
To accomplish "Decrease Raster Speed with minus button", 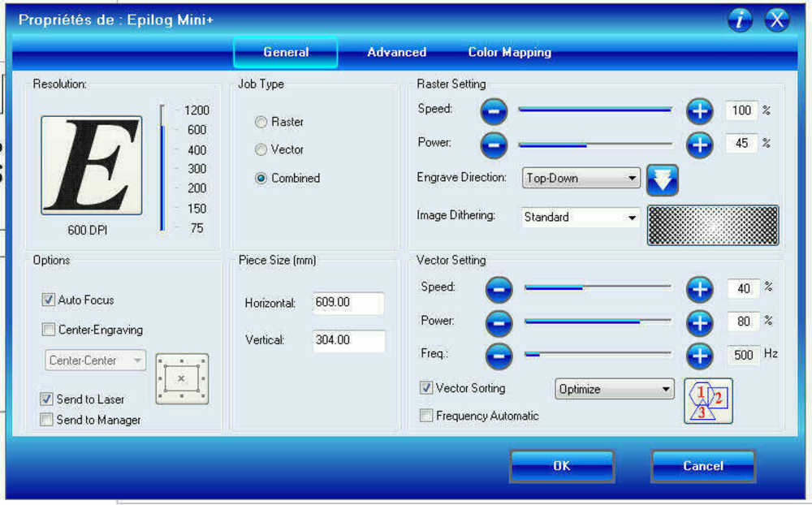I will pyautogui.click(x=494, y=111).
